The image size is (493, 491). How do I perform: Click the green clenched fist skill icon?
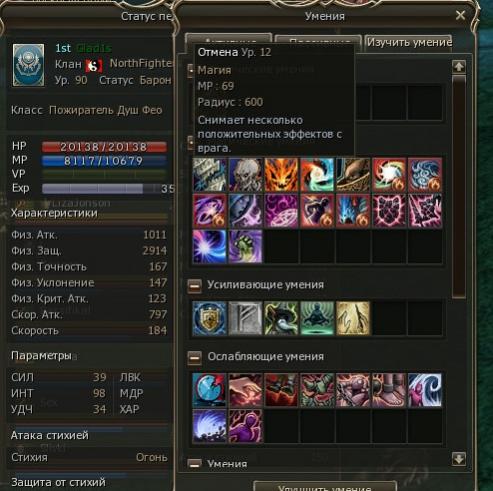tap(245, 247)
